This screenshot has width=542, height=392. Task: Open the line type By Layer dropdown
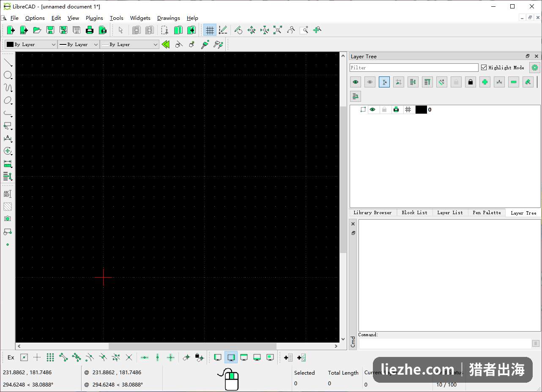pyautogui.click(x=129, y=44)
